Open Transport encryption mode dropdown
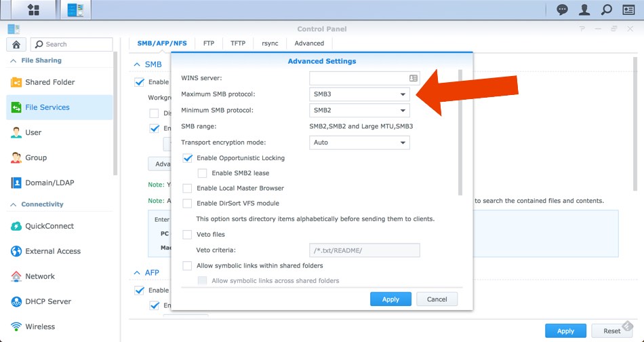 [359, 142]
